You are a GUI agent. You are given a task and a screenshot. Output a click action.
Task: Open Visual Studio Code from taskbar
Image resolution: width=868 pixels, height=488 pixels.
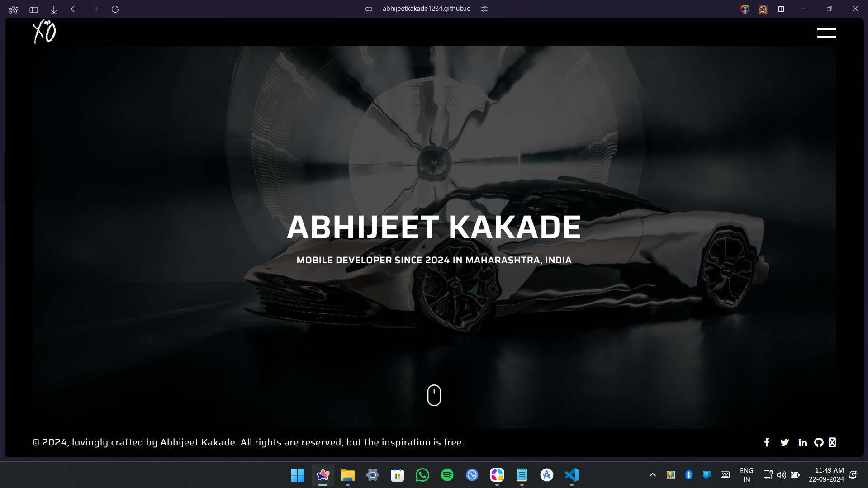571,475
